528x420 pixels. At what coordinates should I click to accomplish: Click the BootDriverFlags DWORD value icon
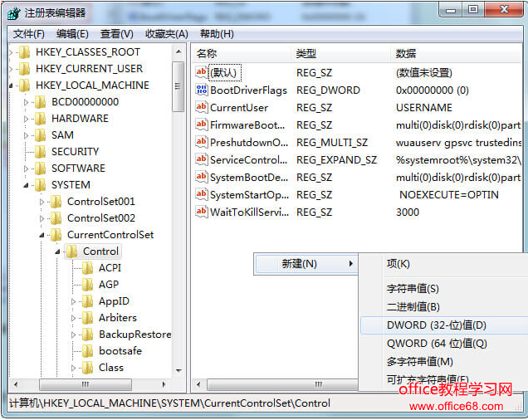202,90
